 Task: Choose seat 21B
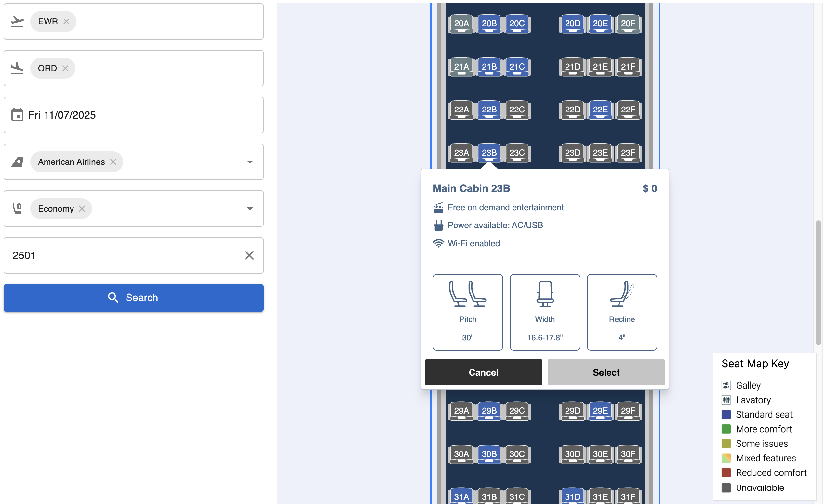coord(489,67)
